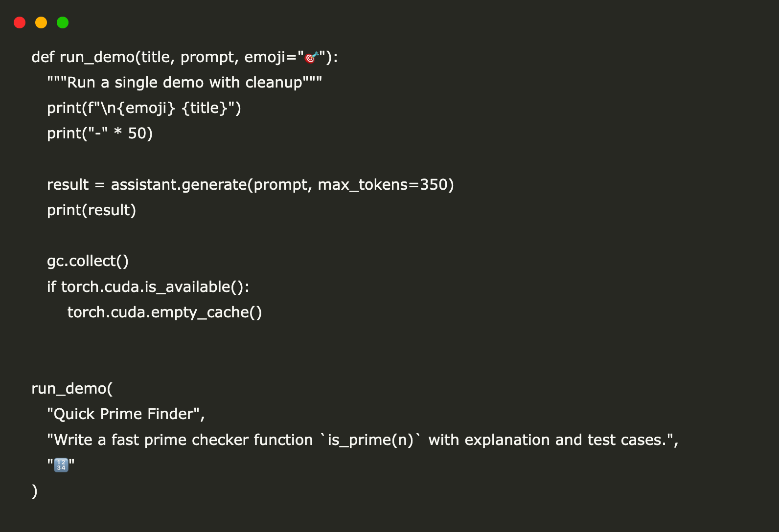779x532 pixels.
Task: Click the print emoji and title line
Action: 144,108
